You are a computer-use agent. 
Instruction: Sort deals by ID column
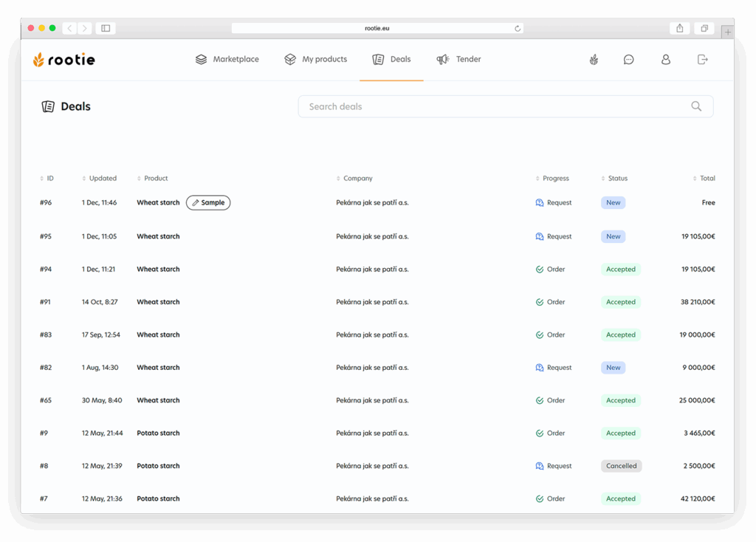[x=47, y=179]
